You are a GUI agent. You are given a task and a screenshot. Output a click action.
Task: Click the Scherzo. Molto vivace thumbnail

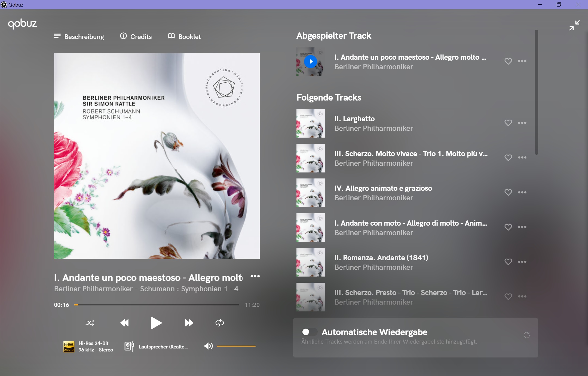311,158
